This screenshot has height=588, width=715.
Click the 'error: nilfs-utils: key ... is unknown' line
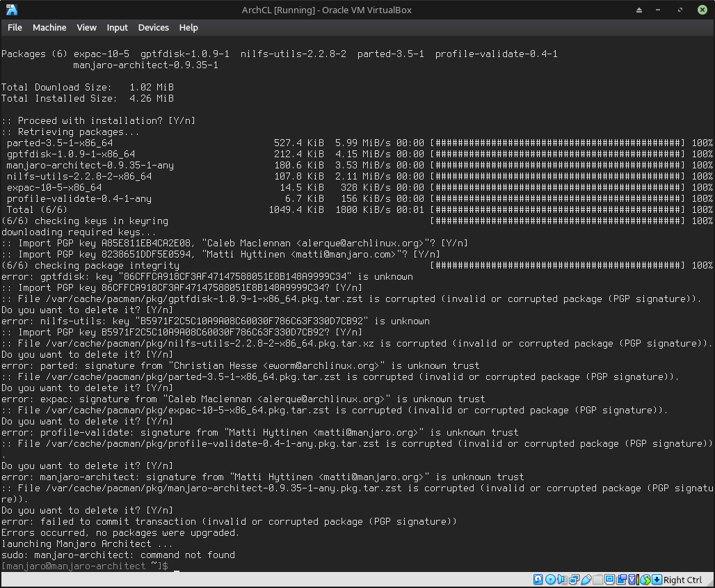[215, 321]
